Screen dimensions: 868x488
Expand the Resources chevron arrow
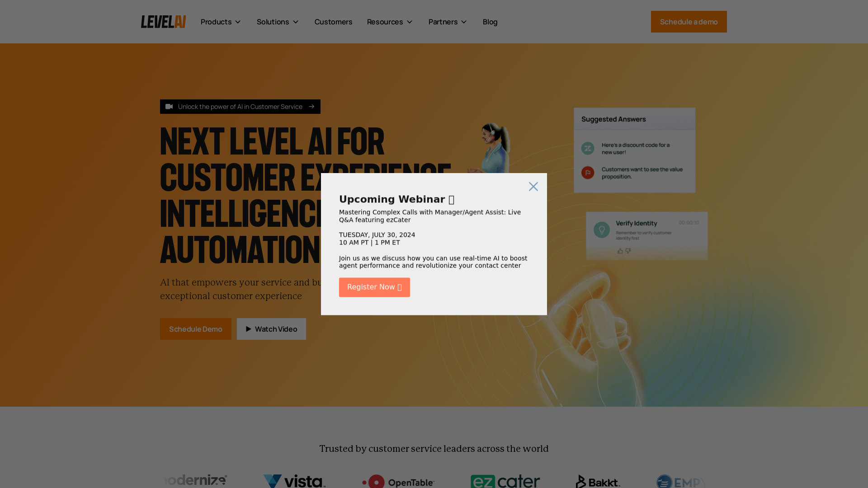(x=409, y=22)
